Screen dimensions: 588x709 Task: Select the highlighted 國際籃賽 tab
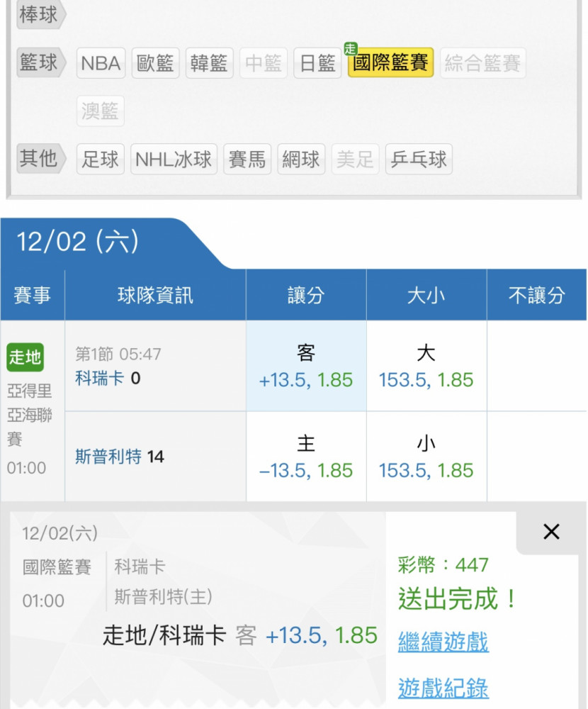coord(390,62)
